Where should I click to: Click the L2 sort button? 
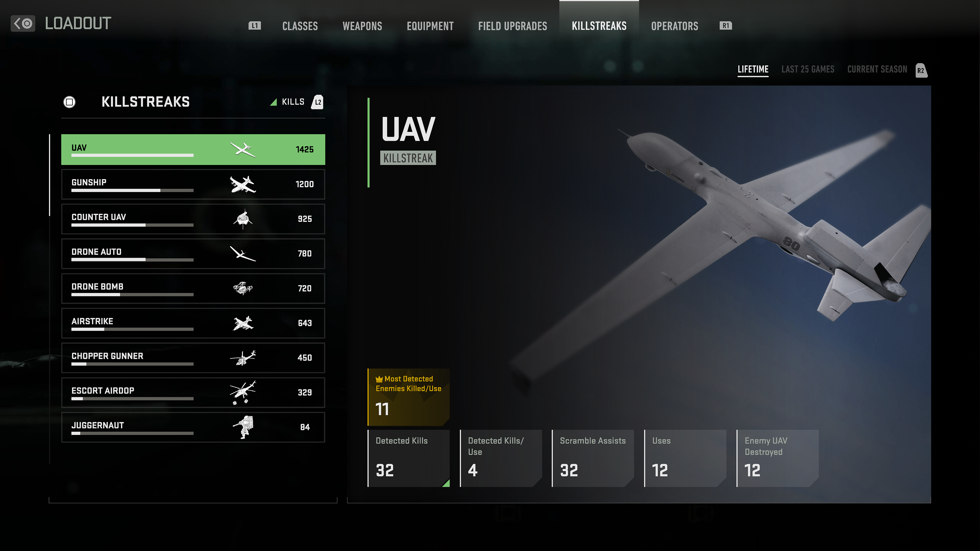(x=318, y=102)
